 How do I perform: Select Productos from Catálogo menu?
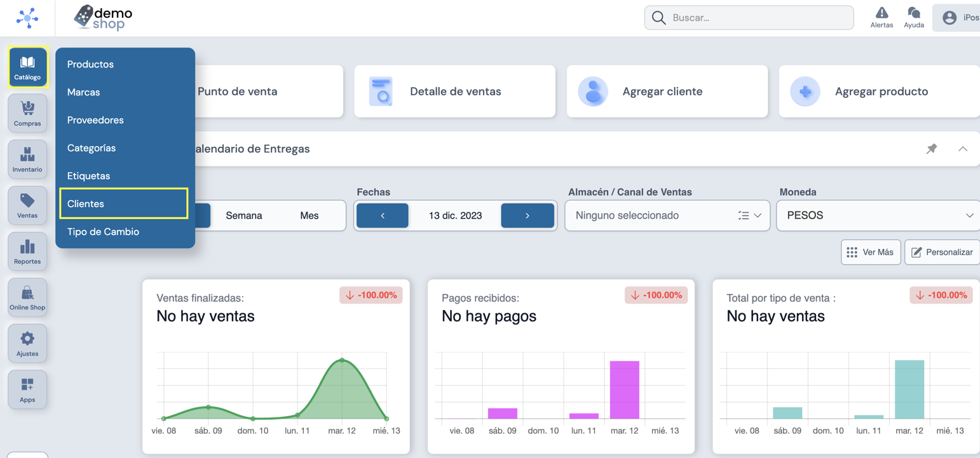(x=125, y=64)
